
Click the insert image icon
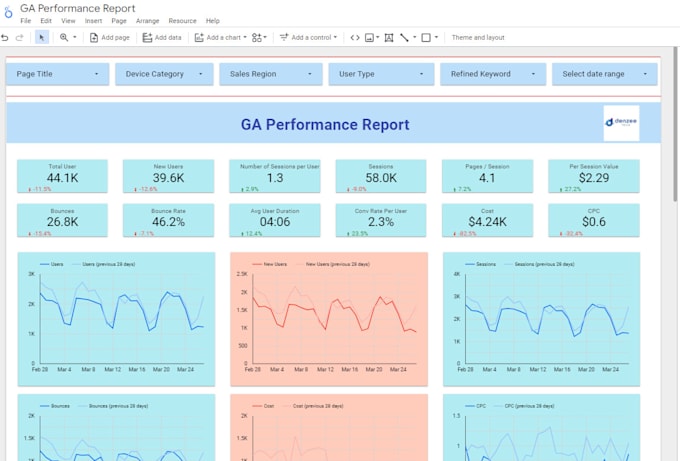click(369, 38)
